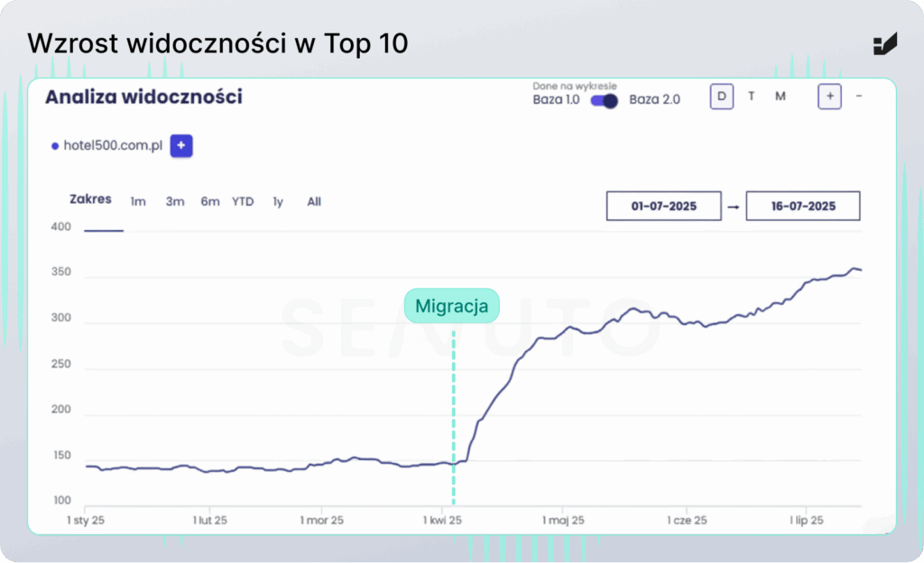Toggle the Baza 1.0 / Baza 2.0 switch

(604, 100)
